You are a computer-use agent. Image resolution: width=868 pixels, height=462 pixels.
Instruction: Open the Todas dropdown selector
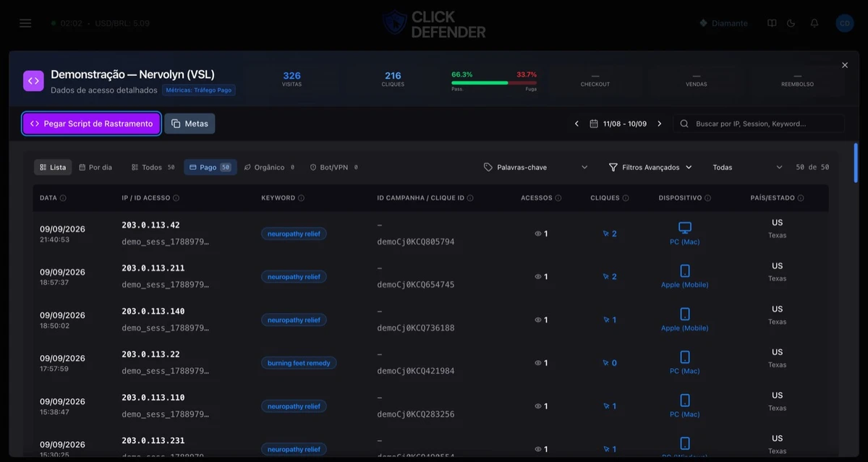click(x=747, y=167)
